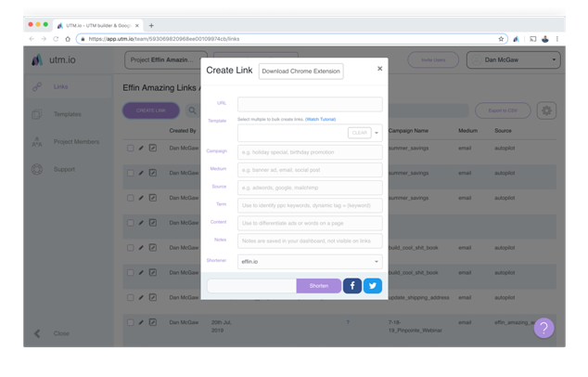Check third summer_savings row checkbox
The width and height of the screenshot is (588, 377).
[x=130, y=198]
